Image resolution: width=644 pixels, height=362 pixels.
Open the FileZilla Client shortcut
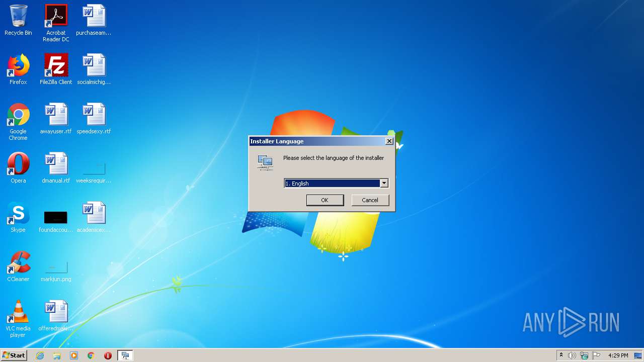(x=56, y=69)
